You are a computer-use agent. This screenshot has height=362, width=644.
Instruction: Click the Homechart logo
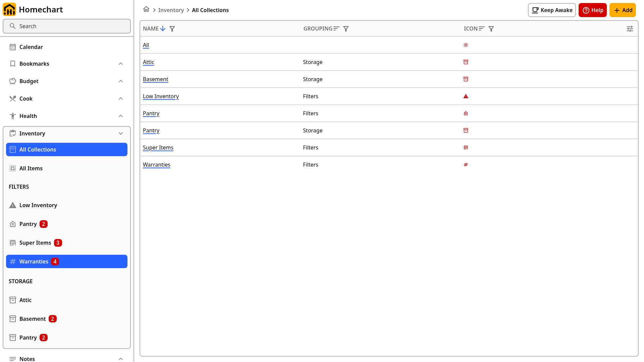pos(9,9)
